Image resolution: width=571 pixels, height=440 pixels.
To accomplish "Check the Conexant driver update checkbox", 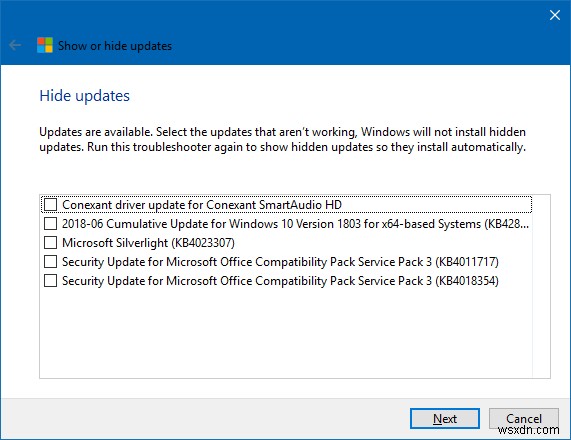I will click(x=50, y=204).
